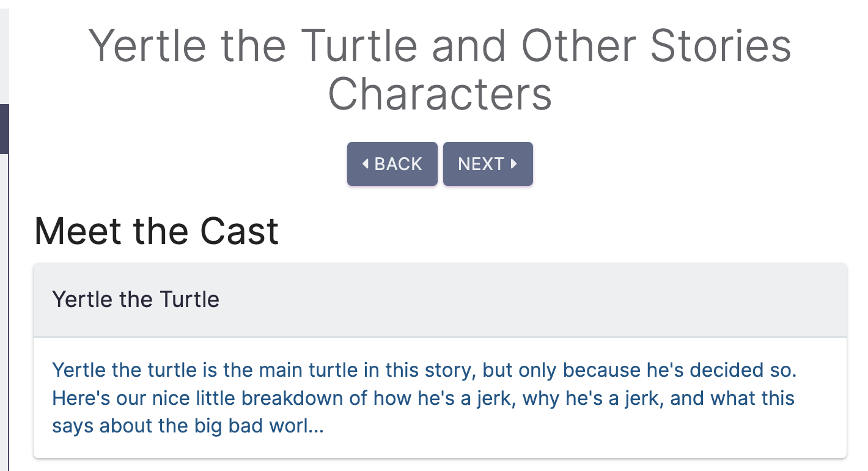Click the light grey strip above the dark sidebar
The height and width of the screenshot is (471, 868).
click(x=4, y=52)
